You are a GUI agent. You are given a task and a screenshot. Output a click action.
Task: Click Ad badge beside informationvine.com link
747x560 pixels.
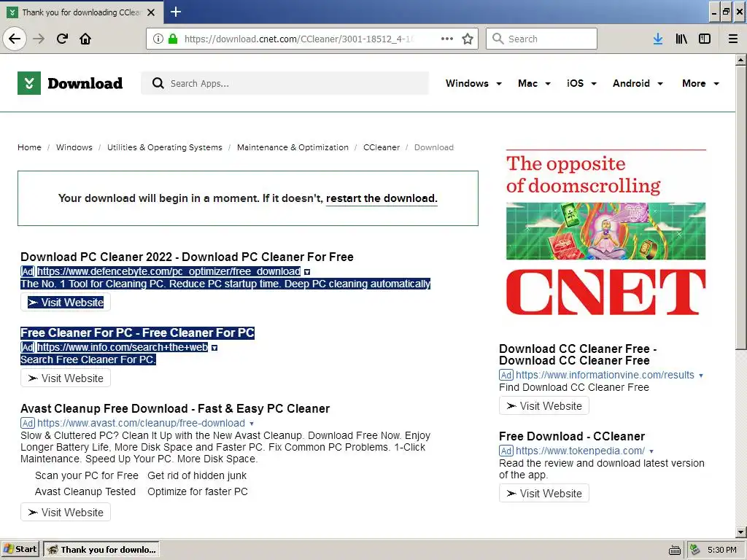[506, 375]
